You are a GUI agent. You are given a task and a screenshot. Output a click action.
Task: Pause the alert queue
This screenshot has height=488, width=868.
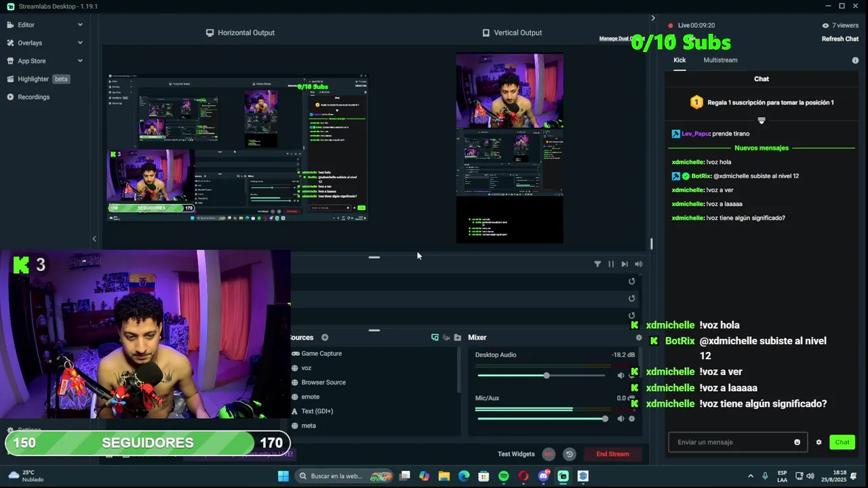tap(611, 264)
